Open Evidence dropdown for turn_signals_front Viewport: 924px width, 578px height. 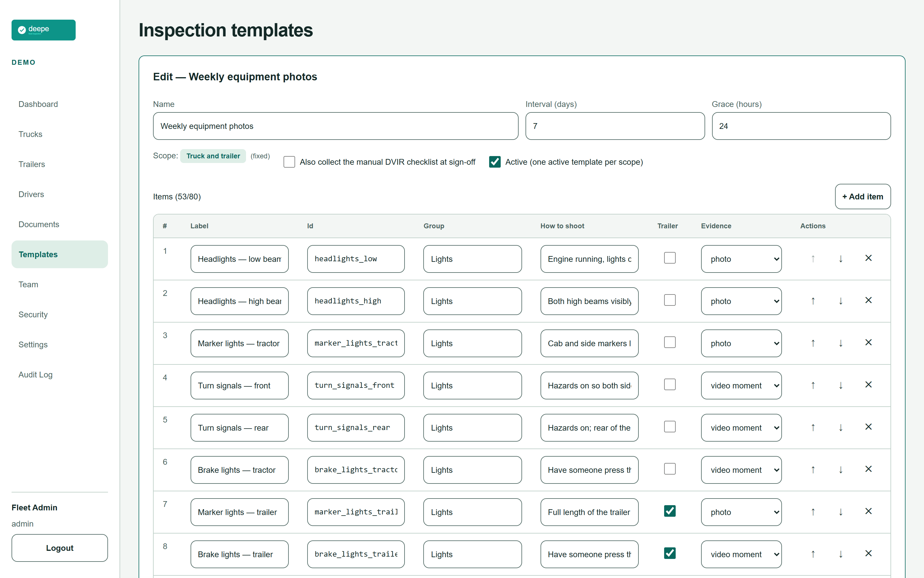coord(741,385)
